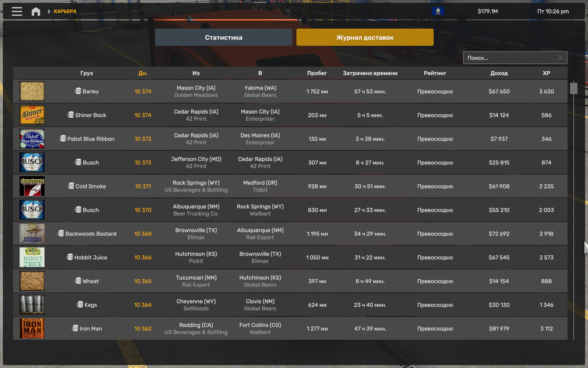Clear the search field with X

(x=561, y=58)
